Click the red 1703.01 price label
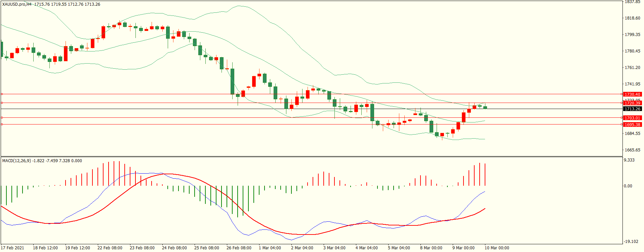The width and height of the screenshot is (644, 252). tap(632, 118)
